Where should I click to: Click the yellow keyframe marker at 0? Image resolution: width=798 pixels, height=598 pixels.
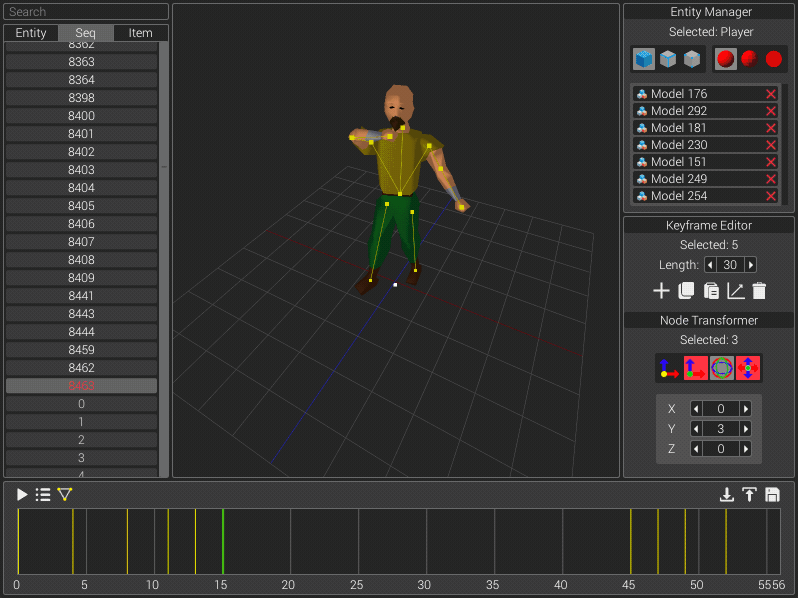(x=18, y=541)
